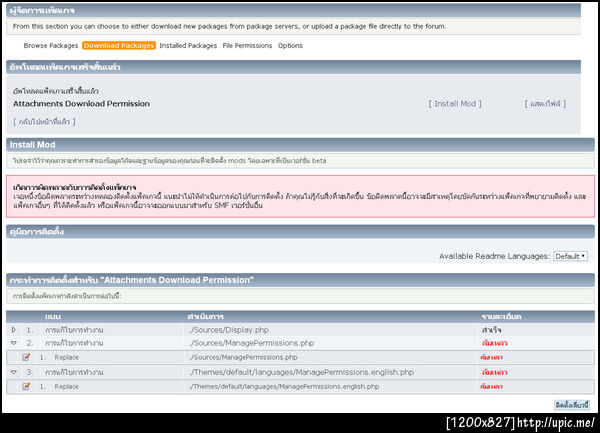Click the Attachments Download Permission title
This screenshot has height=433, width=600.
tap(82, 104)
